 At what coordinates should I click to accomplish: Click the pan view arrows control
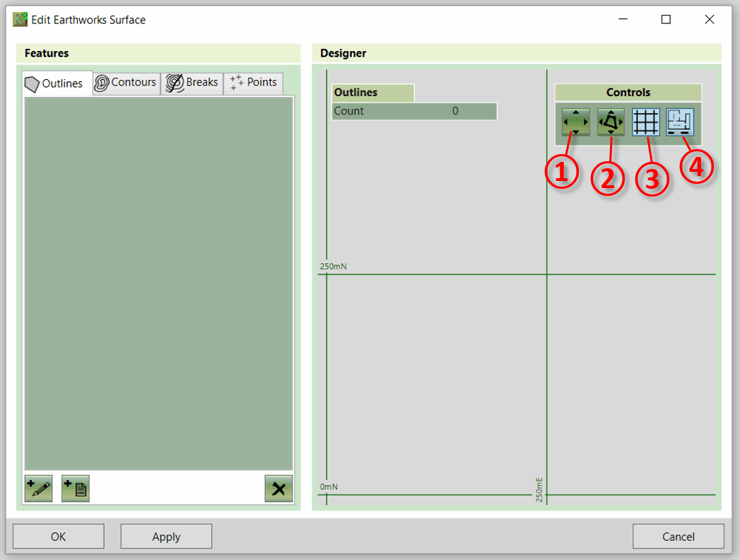tap(575, 122)
